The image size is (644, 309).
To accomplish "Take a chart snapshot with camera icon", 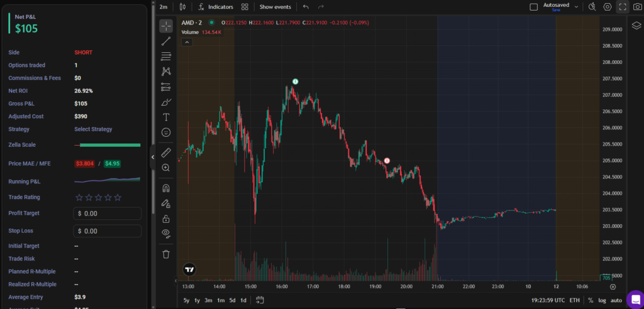I will tap(638, 7).
